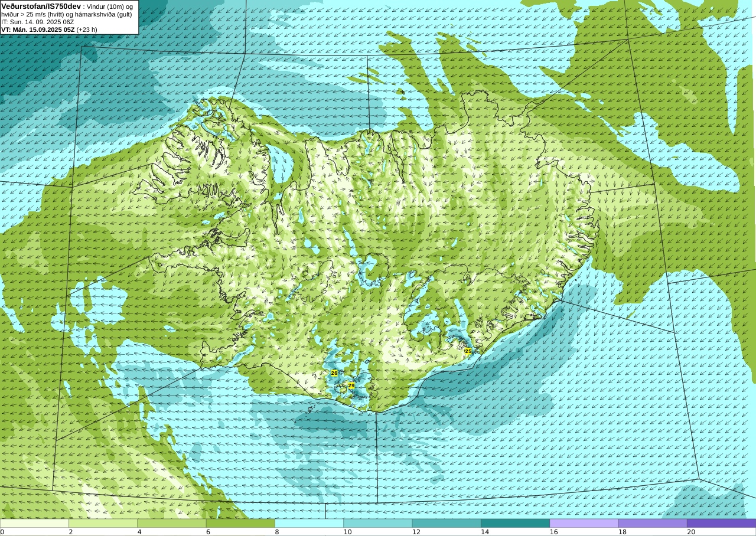
Task: Select the 2–4 m/s light green legend swatch
Action: (103, 523)
